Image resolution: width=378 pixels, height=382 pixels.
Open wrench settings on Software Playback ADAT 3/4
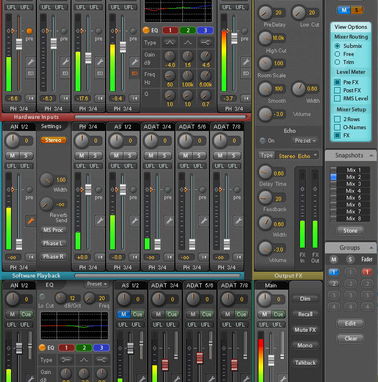point(169,220)
